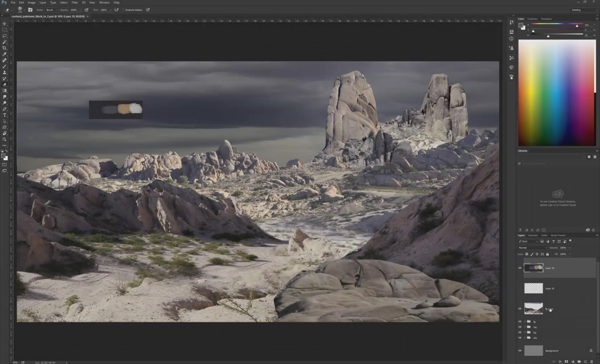Toggle visibility of the Background layer
Viewport: 600px width, 364px height.
click(520, 350)
